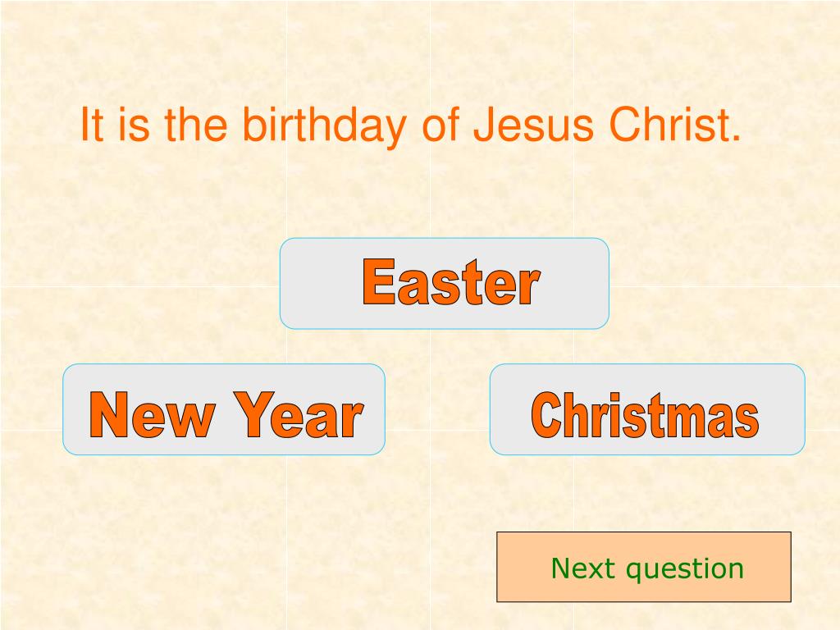Select the top center answer box

pyautogui.click(x=444, y=283)
